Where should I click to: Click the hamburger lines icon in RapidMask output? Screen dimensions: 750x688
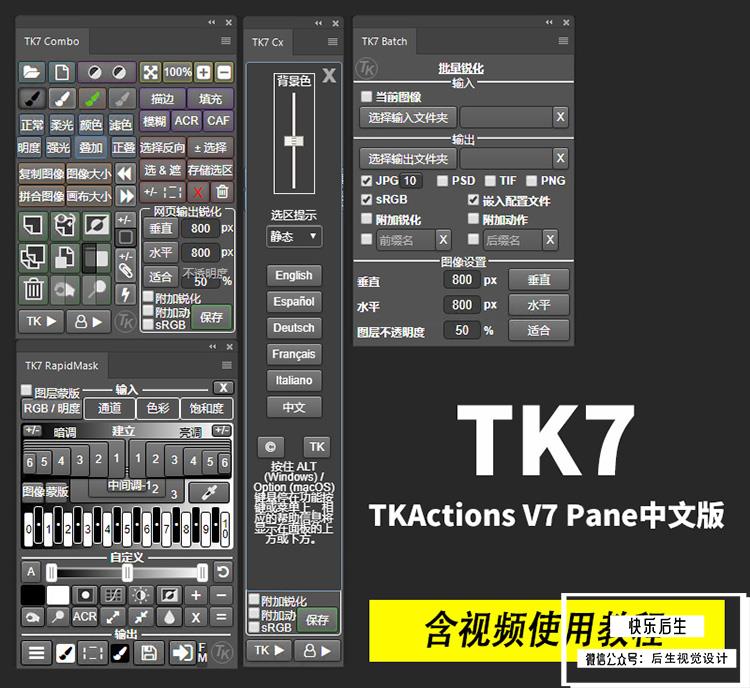[36, 653]
